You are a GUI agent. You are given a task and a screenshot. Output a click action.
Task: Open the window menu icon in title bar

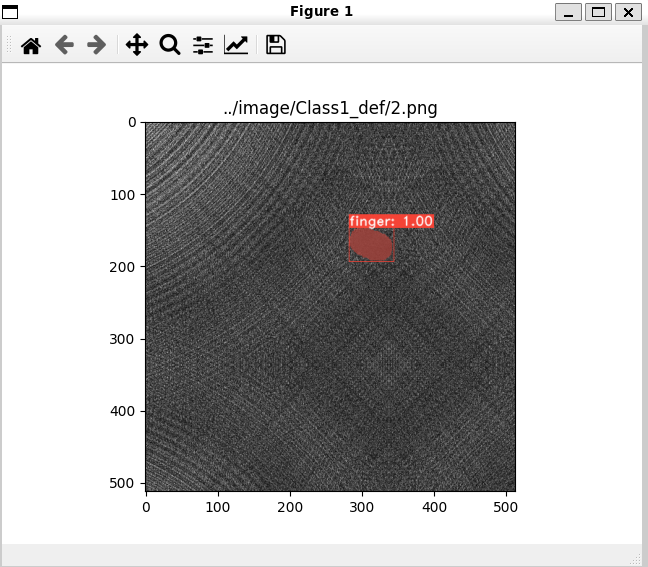pyautogui.click(x=10, y=12)
